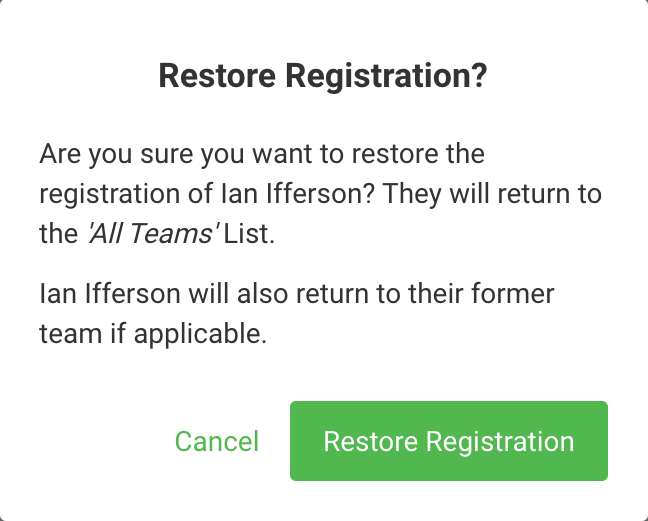Cancel the restore registration dialog
The image size is (648, 521).
[x=216, y=441]
